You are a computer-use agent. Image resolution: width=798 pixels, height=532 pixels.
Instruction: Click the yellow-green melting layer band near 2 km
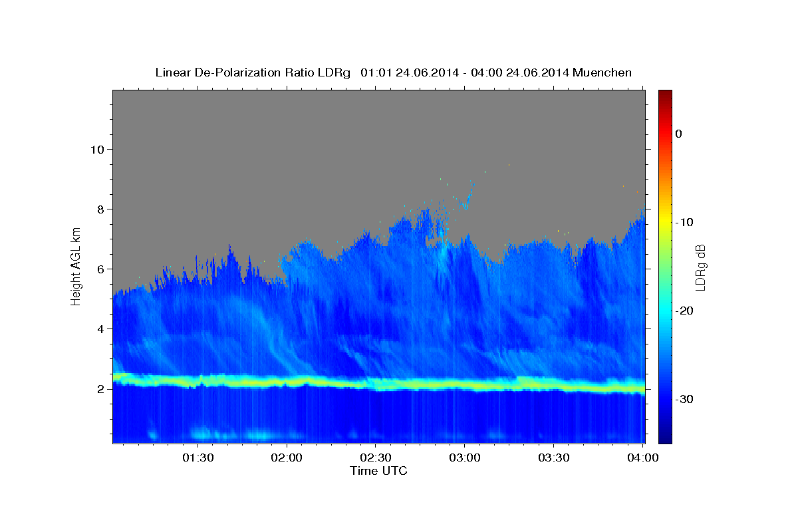pyautogui.click(x=378, y=384)
